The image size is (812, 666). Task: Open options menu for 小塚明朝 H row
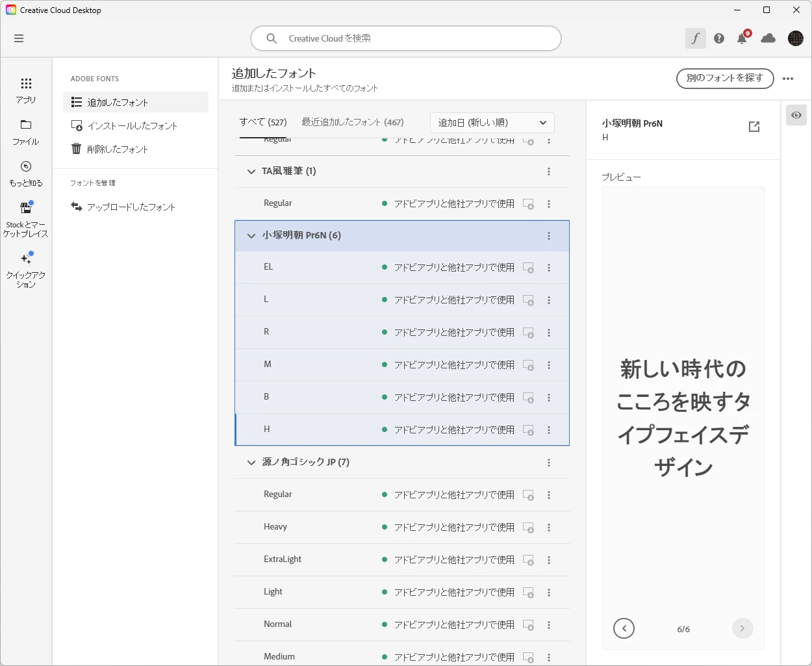click(549, 430)
